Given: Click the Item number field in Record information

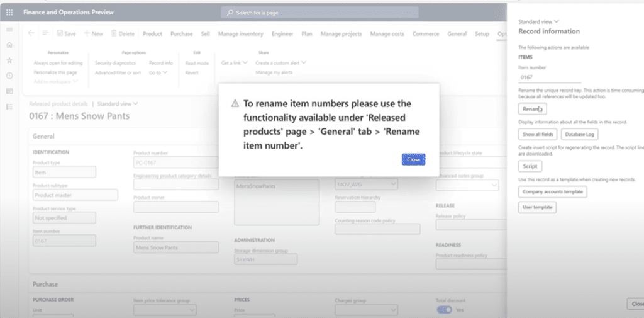Looking at the screenshot, I should [550, 77].
